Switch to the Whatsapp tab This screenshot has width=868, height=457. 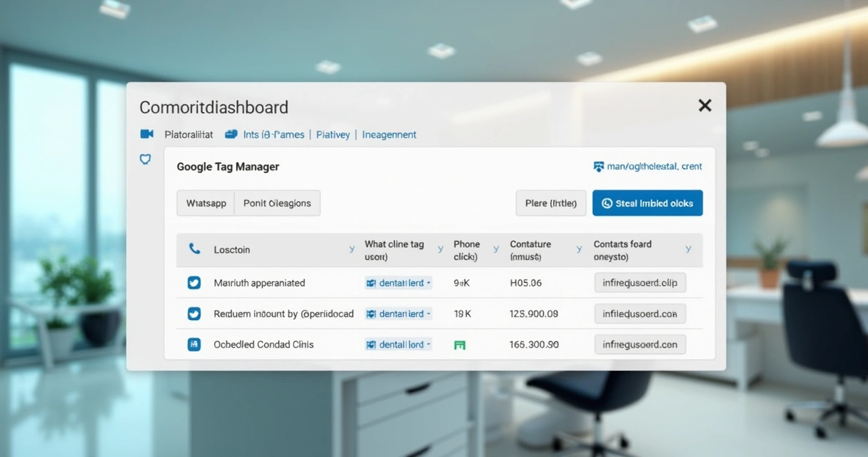pyautogui.click(x=206, y=203)
